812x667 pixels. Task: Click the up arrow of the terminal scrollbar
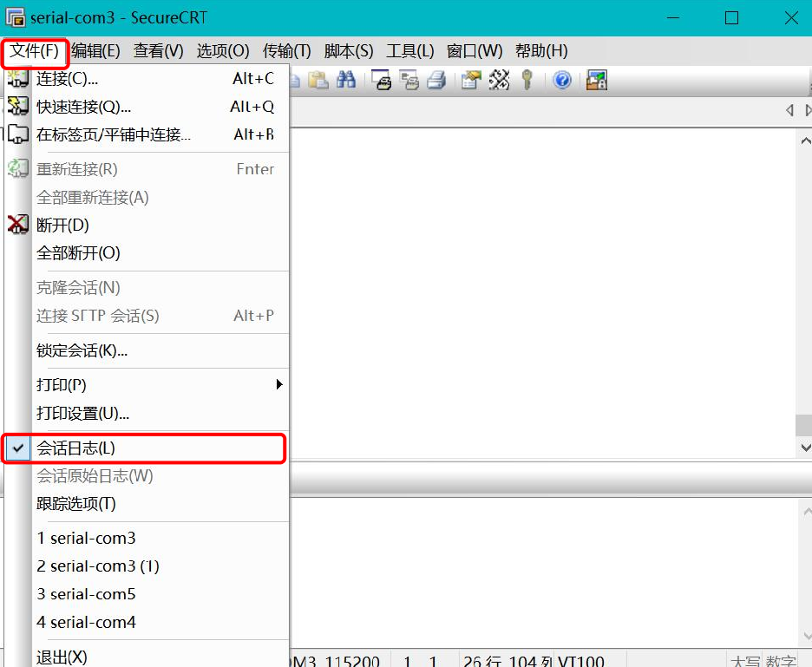pyautogui.click(x=805, y=141)
